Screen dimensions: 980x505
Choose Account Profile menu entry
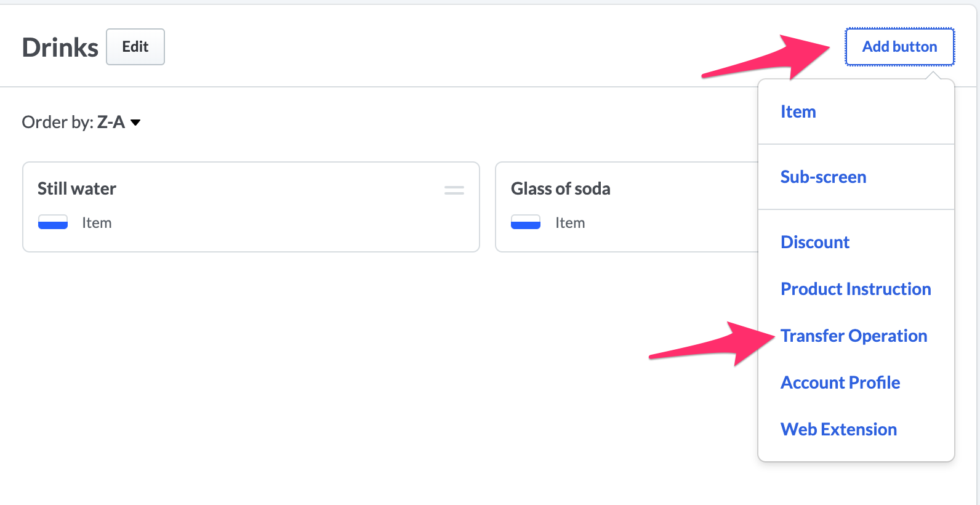coord(840,383)
